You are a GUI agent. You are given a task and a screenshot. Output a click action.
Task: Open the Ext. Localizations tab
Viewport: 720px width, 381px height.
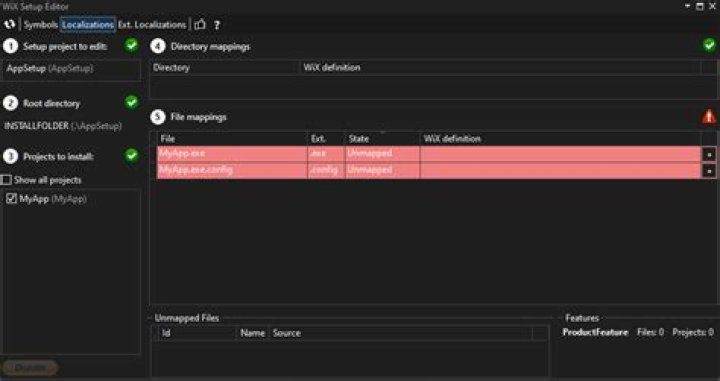152,25
